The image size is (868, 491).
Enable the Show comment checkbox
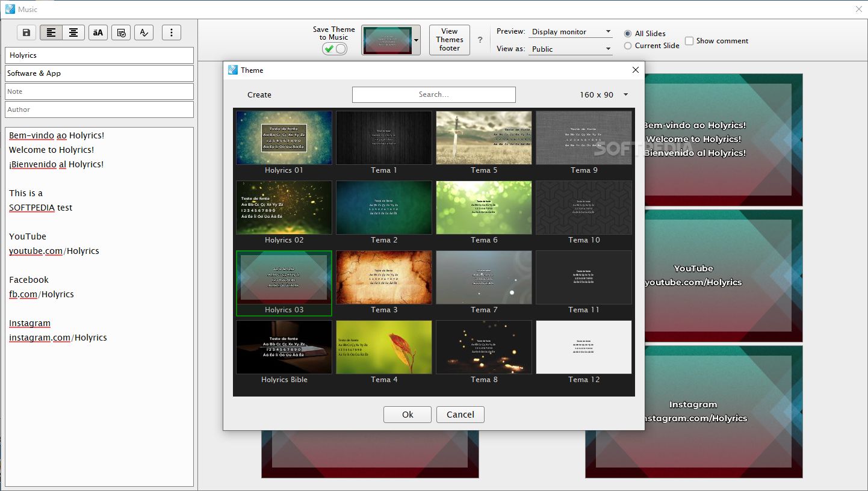(689, 41)
